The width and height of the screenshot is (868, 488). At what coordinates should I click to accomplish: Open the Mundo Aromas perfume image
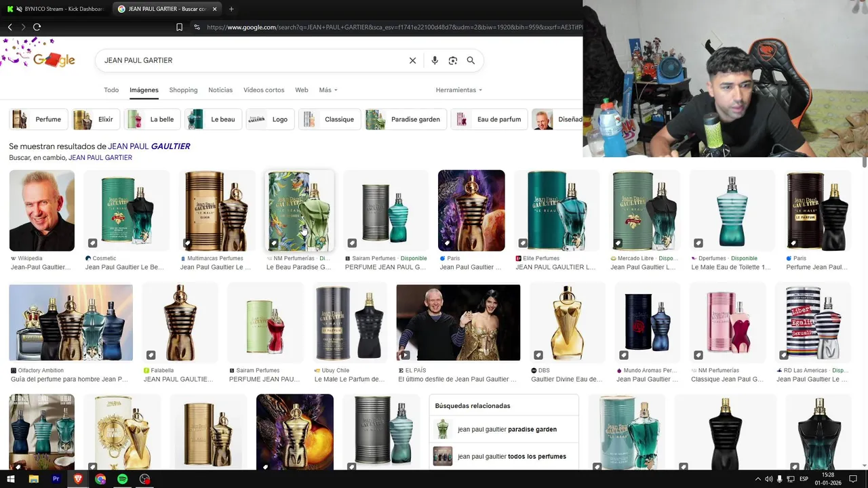click(x=647, y=323)
